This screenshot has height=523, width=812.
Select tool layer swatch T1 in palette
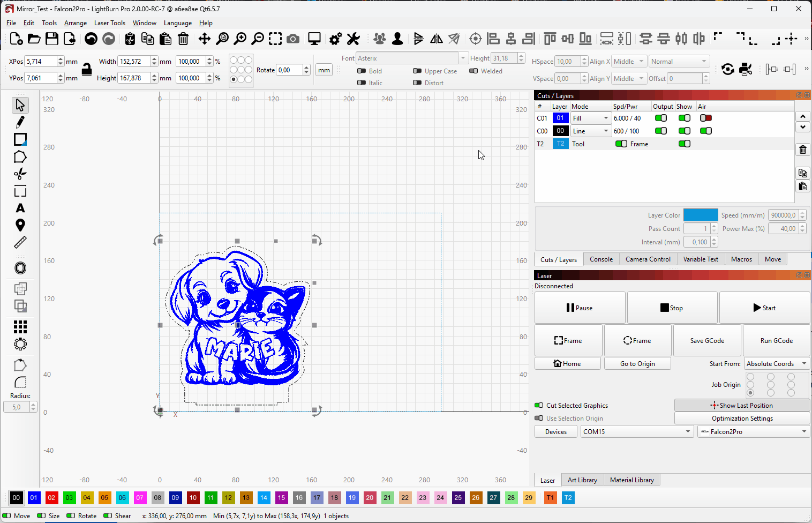[550, 498]
